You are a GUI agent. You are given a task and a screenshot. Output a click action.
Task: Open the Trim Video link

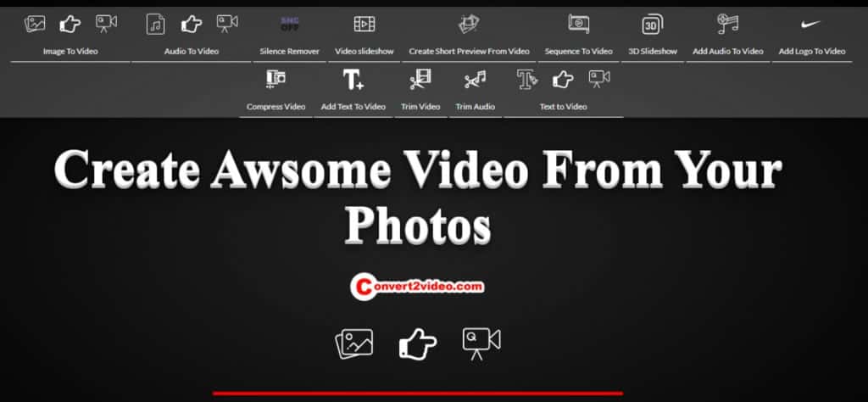pyautogui.click(x=420, y=107)
